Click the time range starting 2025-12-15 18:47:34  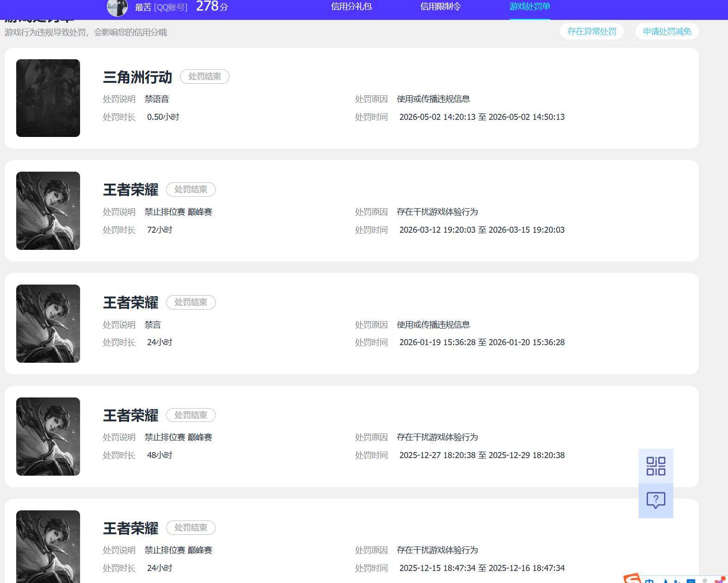click(x=482, y=568)
